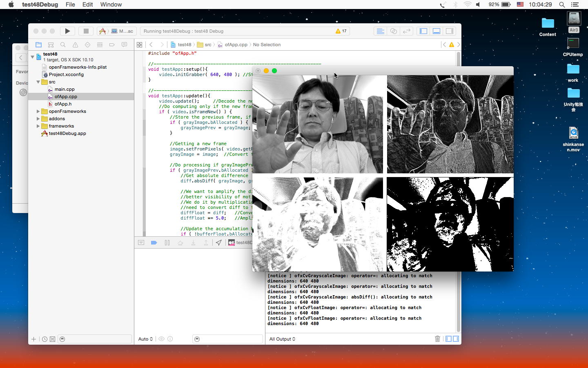Collapse the src folder
Image resolution: width=588 pixels, height=368 pixels.
click(x=38, y=82)
